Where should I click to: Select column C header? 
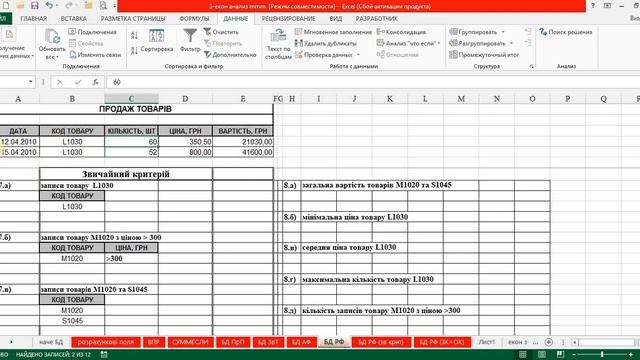(131, 98)
